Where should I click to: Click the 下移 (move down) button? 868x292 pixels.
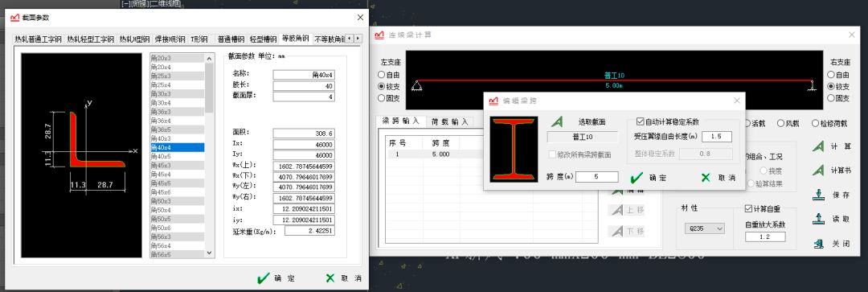626,231
